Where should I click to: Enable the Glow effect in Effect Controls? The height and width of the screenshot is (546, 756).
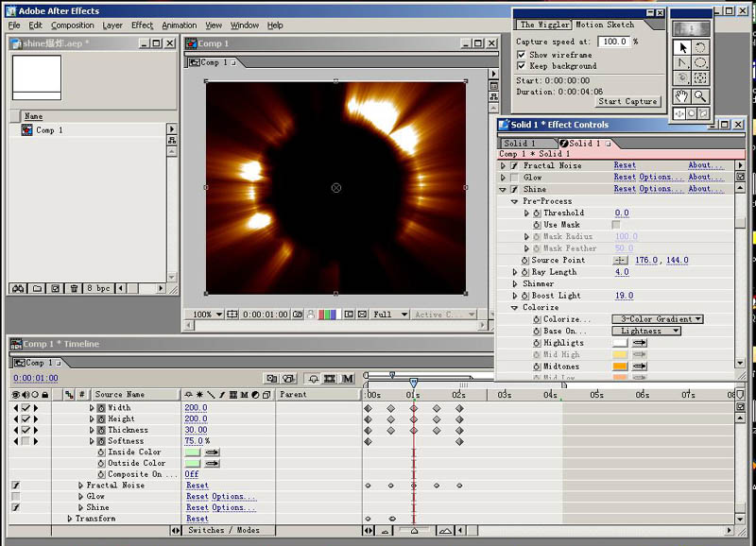click(x=514, y=178)
